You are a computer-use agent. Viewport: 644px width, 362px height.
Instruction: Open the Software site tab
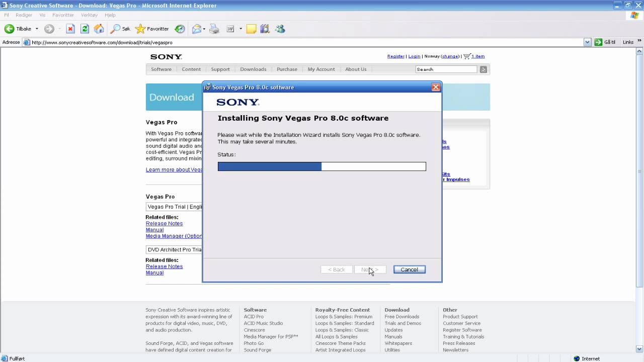(x=161, y=69)
